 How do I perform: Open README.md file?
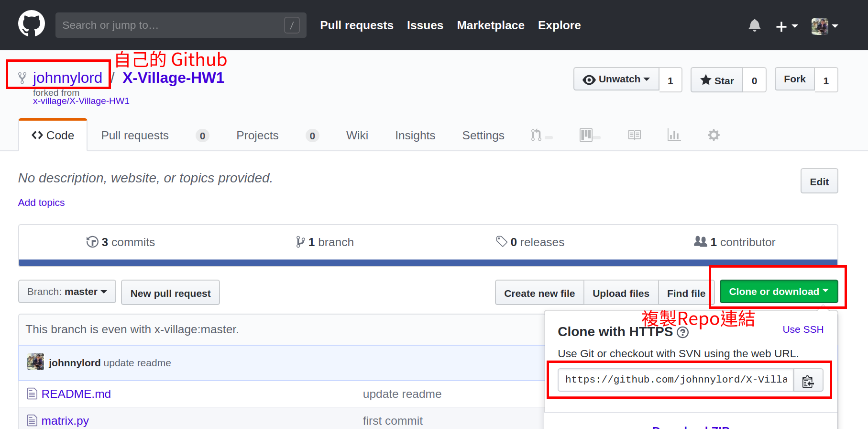(76, 394)
